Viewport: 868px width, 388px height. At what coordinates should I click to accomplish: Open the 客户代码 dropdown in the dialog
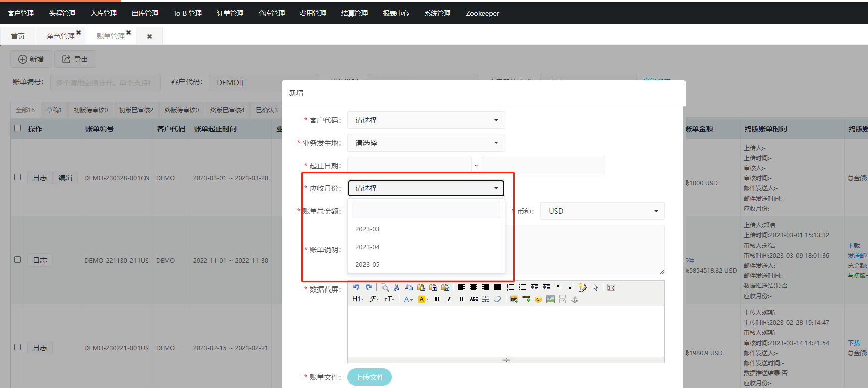(426, 120)
